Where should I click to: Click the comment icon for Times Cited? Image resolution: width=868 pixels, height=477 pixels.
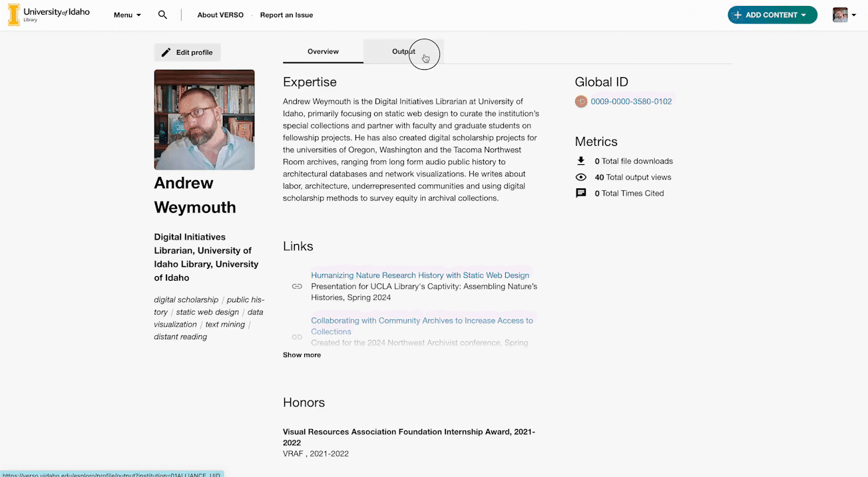[x=581, y=193]
